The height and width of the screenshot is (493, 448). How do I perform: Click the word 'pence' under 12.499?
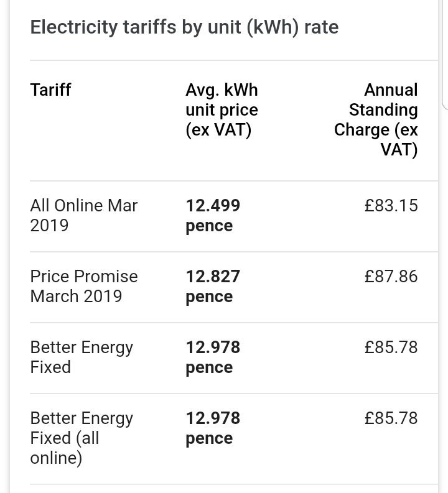[x=209, y=226]
